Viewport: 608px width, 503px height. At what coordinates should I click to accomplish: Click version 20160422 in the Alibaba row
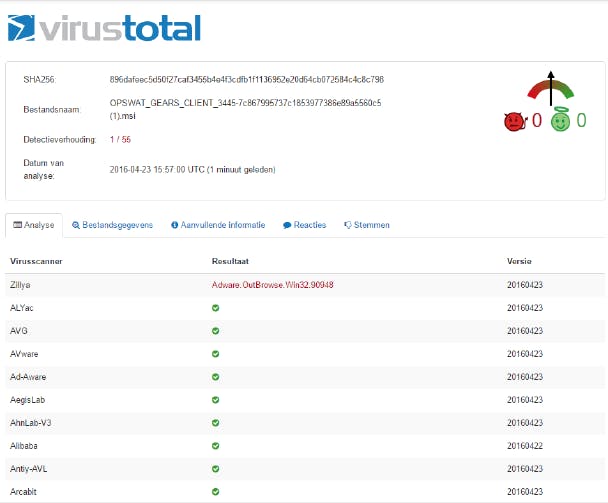525,446
